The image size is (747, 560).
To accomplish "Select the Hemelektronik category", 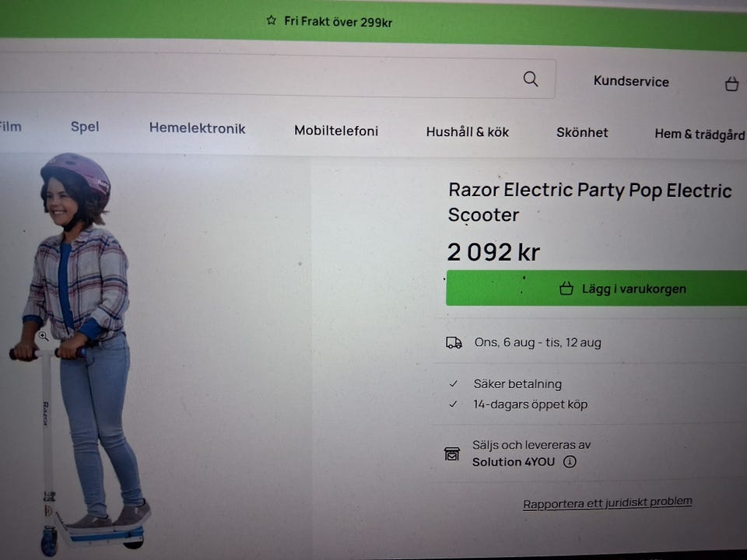I will [197, 128].
